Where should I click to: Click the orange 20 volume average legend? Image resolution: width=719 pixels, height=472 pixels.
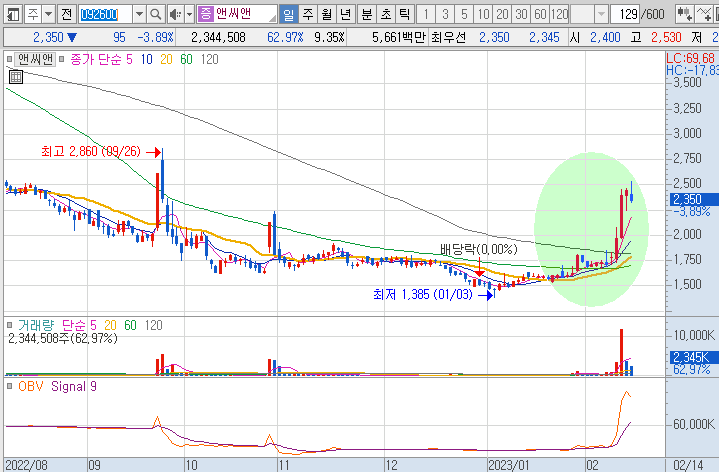111,325
